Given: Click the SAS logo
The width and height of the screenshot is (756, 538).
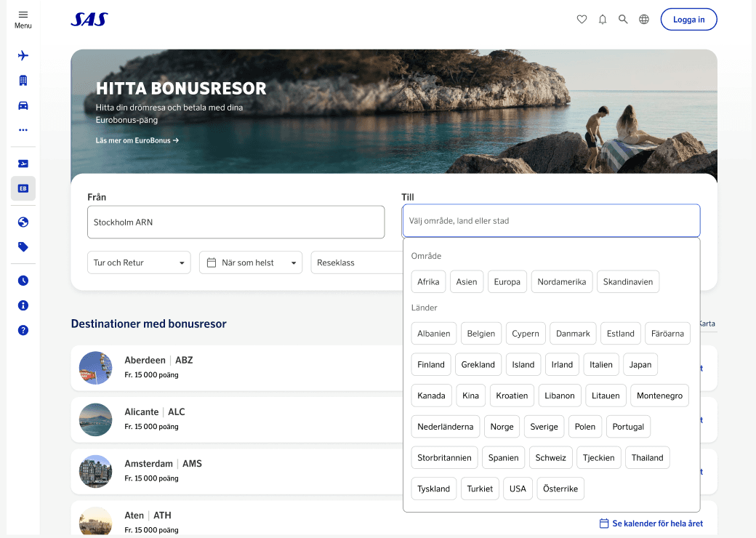Looking at the screenshot, I should [x=89, y=20].
